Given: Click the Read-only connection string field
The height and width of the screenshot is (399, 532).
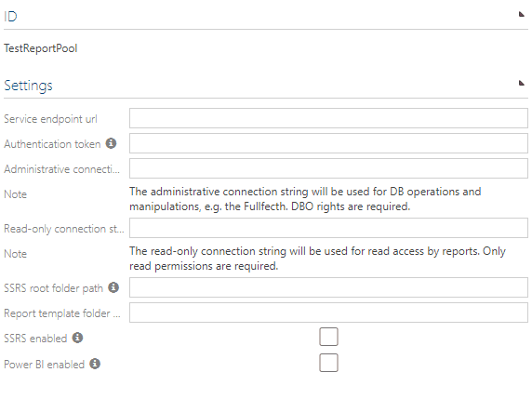Looking at the screenshot, I should click(x=328, y=228).
